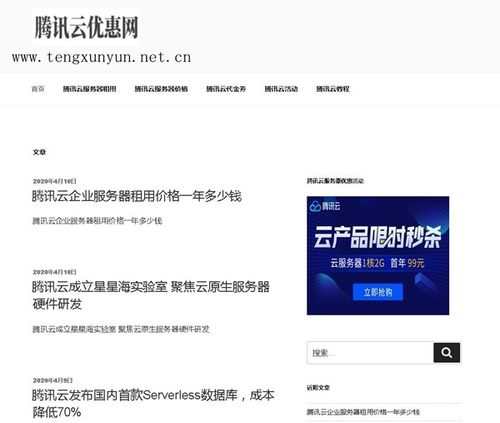This screenshot has height=423, width=500.
Task: Open the 腾讯云优惠网 site title
Action: [86, 27]
